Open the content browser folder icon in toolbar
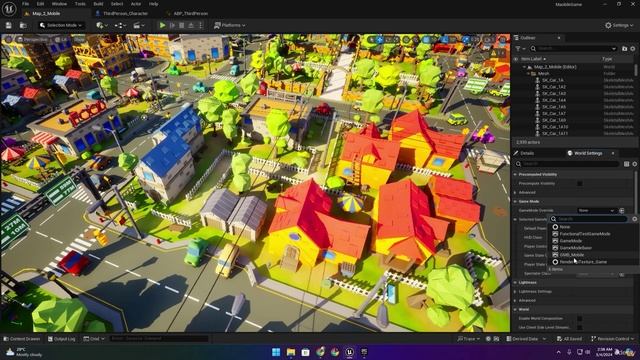640x360 pixels. pyautogui.click(x=23, y=25)
